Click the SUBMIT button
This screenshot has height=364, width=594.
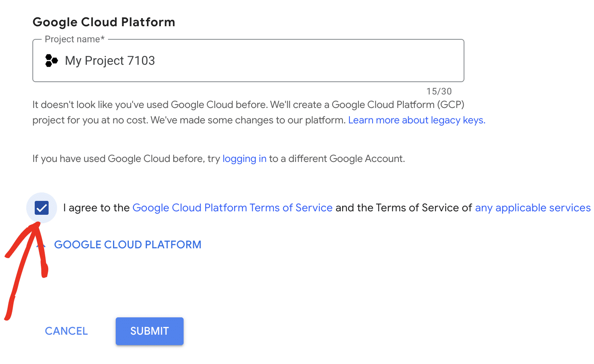[x=150, y=331]
